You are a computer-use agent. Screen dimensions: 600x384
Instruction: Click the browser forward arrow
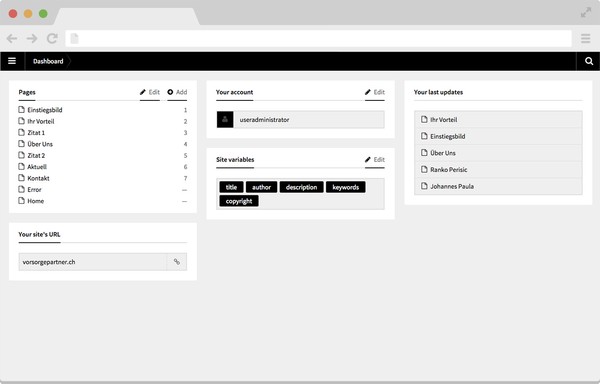32,38
